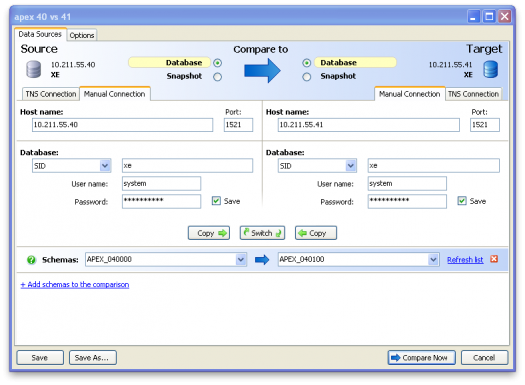Switch to the Data Sources tab
Screen dimensions: 525x385
pyautogui.click(x=40, y=34)
